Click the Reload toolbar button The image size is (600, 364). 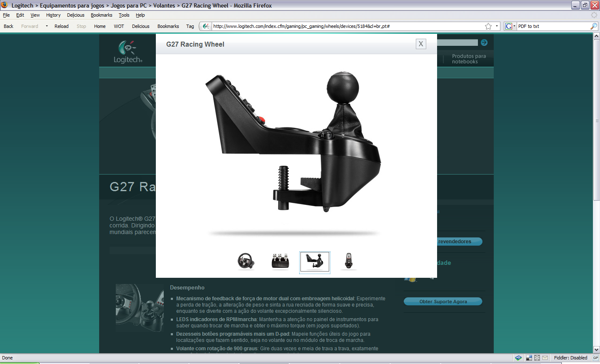[x=61, y=26]
